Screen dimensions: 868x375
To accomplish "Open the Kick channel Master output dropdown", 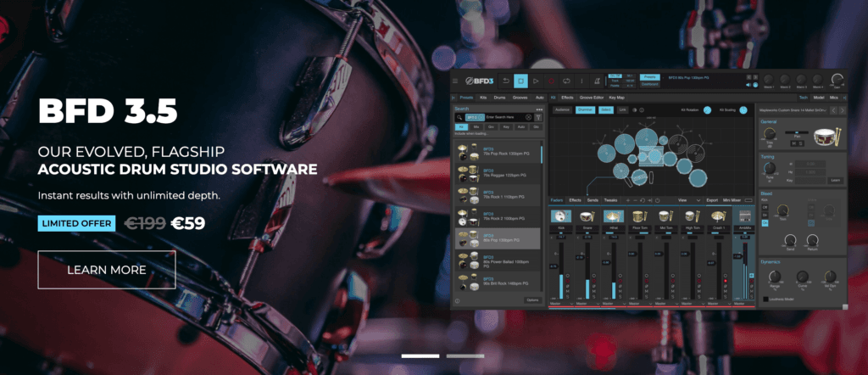I will pos(561,304).
